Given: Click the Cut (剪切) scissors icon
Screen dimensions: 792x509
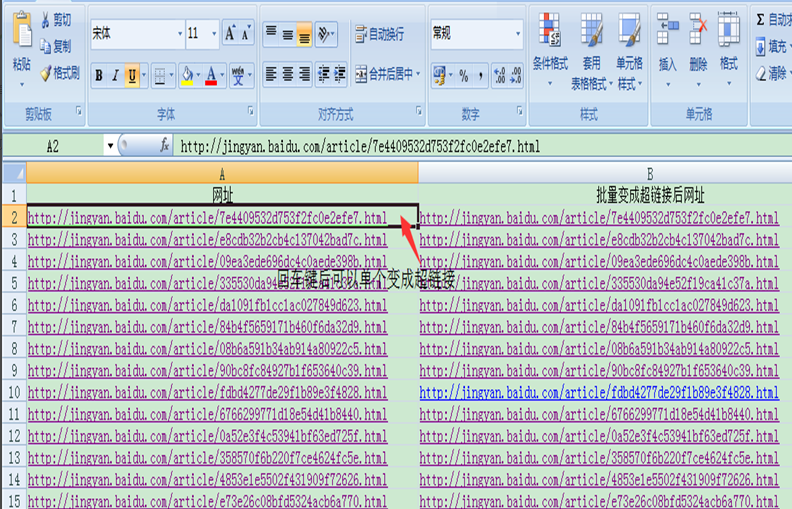Looking at the screenshot, I should (45, 20).
